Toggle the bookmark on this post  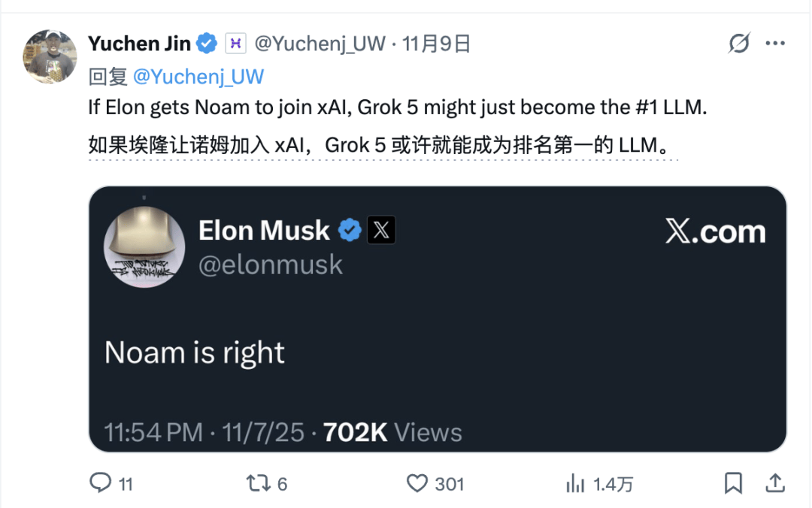735,484
